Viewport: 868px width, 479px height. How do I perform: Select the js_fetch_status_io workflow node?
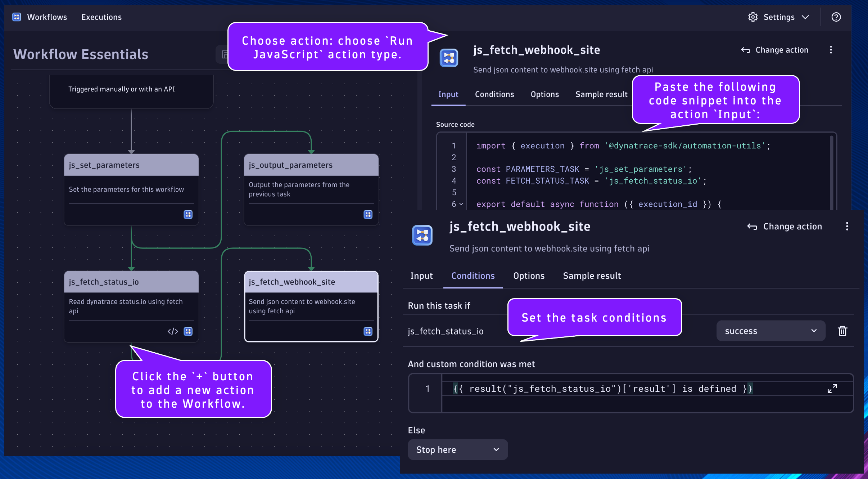(131, 306)
